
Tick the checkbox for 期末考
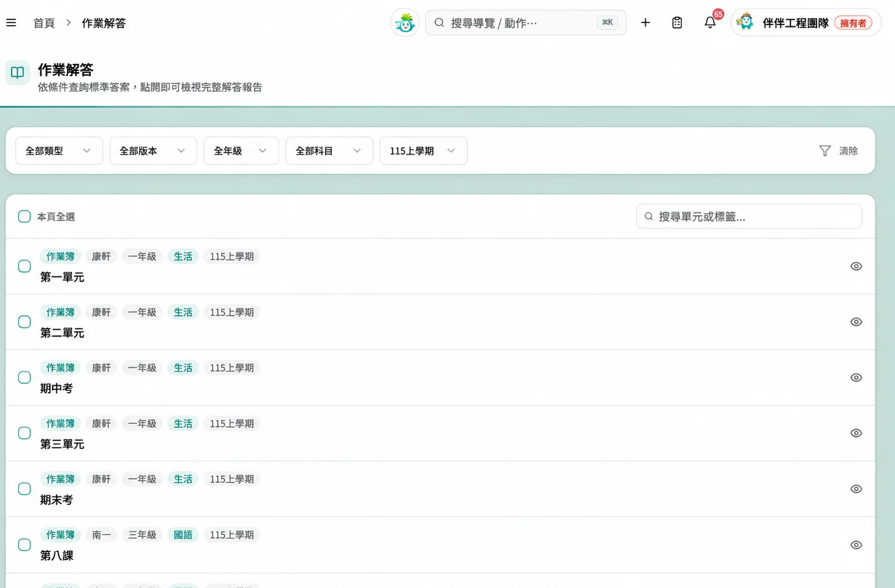click(24, 489)
